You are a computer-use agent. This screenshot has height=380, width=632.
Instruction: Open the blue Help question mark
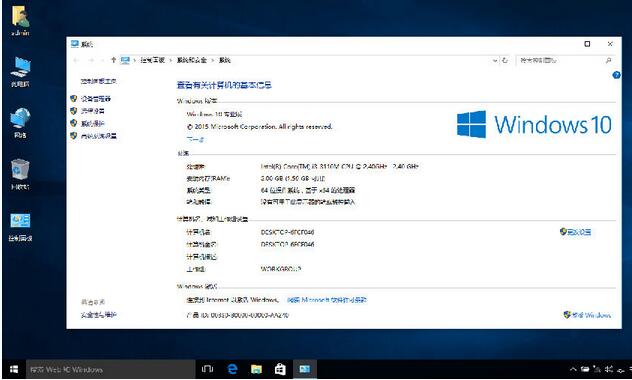tap(616, 75)
